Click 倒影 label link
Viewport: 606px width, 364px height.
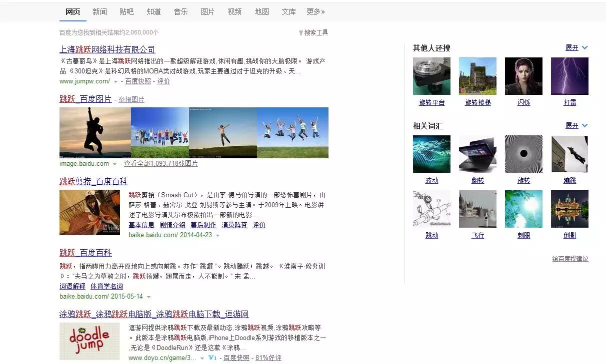click(x=569, y=235)
